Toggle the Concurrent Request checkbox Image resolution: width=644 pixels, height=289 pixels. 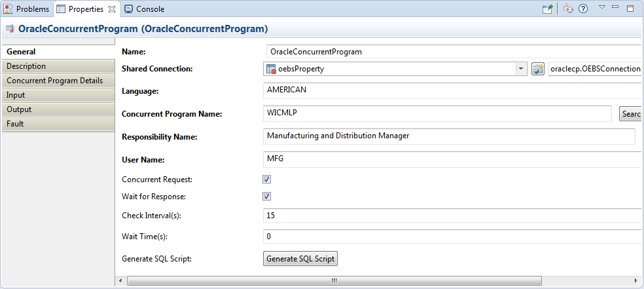[267, 179]
